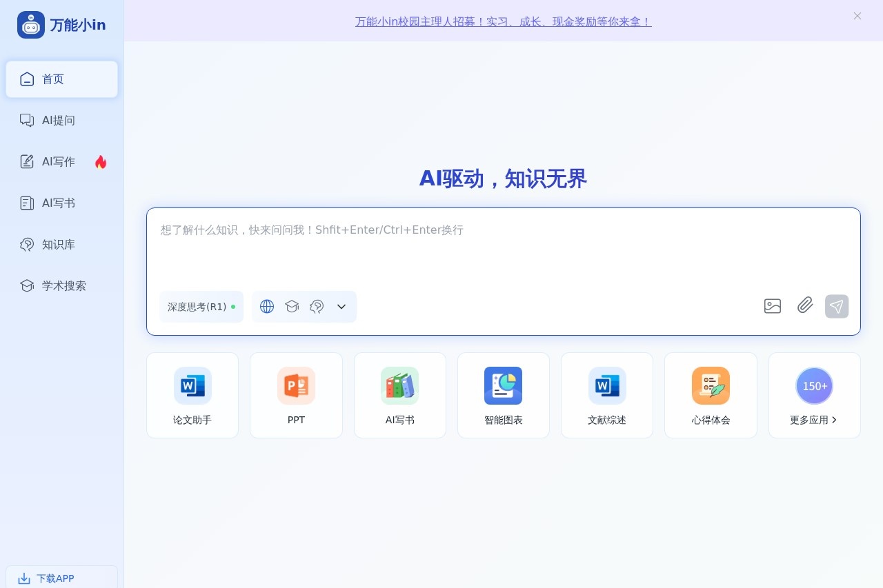Select the PPT generation tool
The height and width of the screenshot is (588, 883).
coord(296,395)
